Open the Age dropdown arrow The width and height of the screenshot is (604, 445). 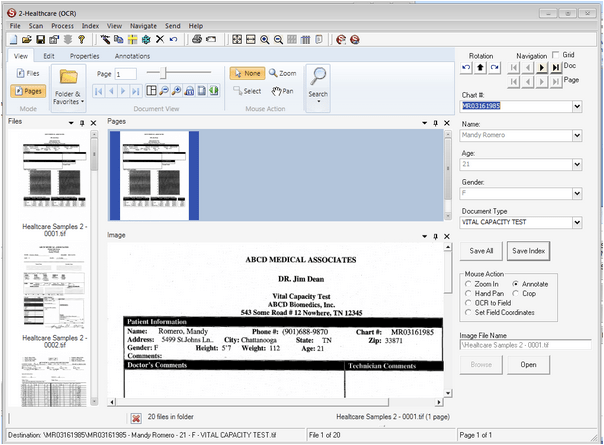[577, 165]
